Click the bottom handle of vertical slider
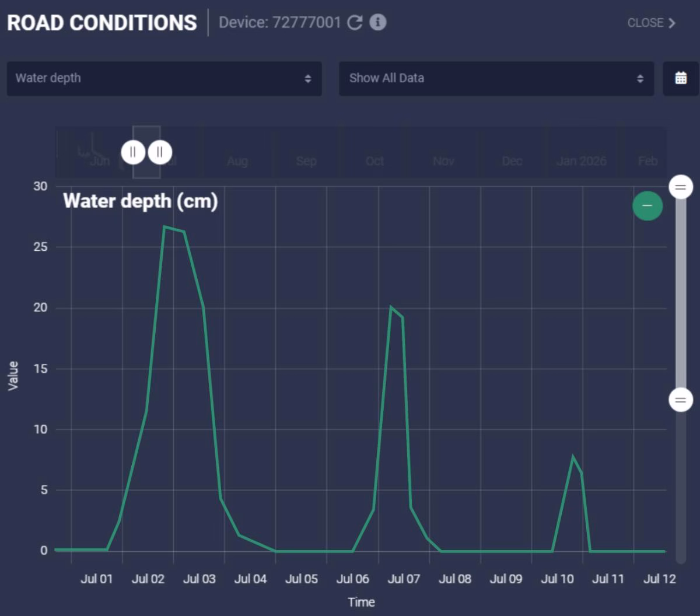 click(680, 400)
